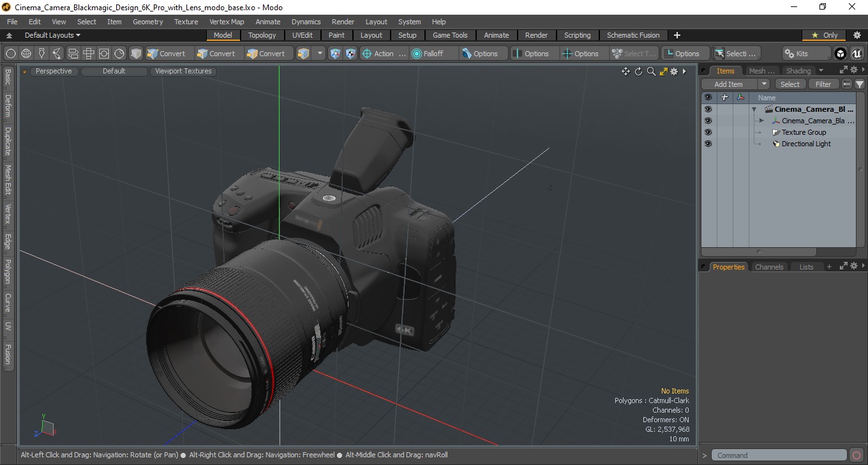The image size is (868, 465).
Task: Open Items panel gear settings
Action: tap(855, 70)
